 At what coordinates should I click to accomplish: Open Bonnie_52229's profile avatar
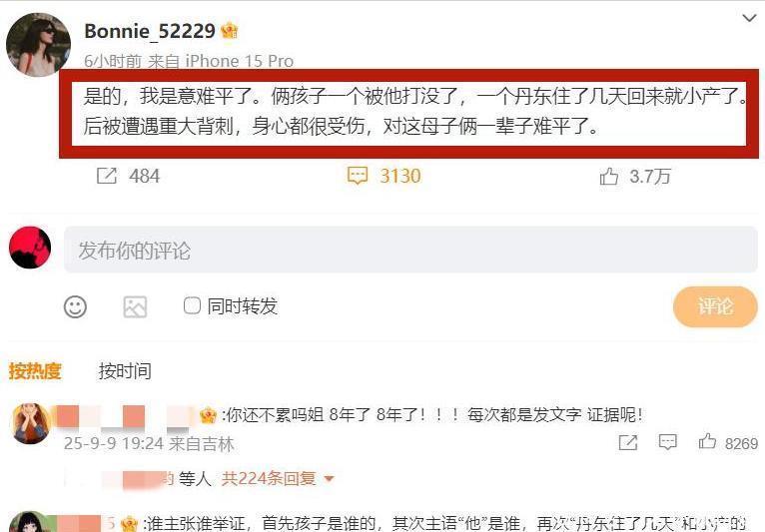tap(38, 45)
